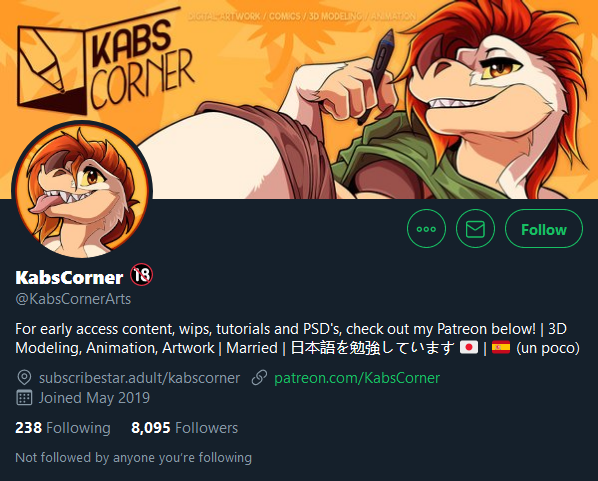Click the 18+ badge next to name
This screenshot has width=598, height=481.
(141, 275)
